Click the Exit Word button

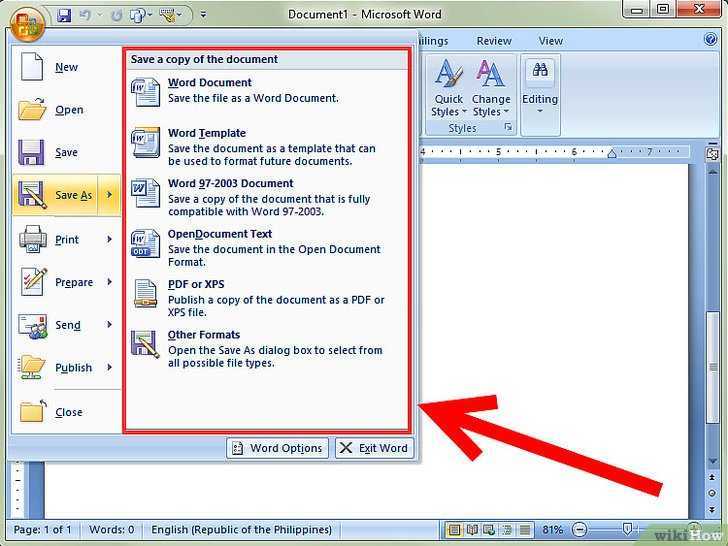(x=374, y=448)
